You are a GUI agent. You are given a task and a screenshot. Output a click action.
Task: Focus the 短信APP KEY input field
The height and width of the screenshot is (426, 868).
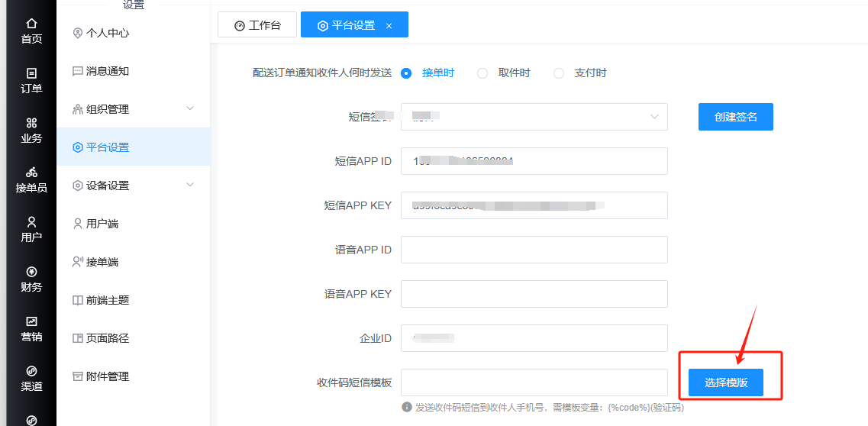534,205
